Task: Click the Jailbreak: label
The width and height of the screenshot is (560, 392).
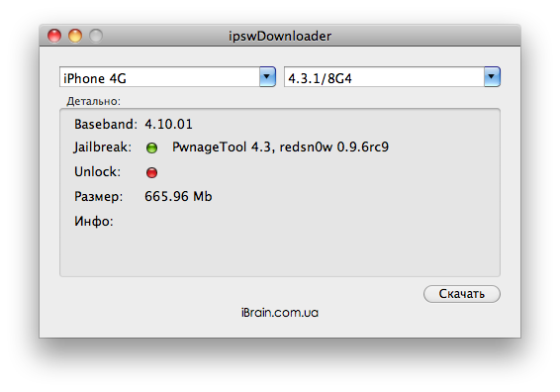Action: tap(103, 147)
